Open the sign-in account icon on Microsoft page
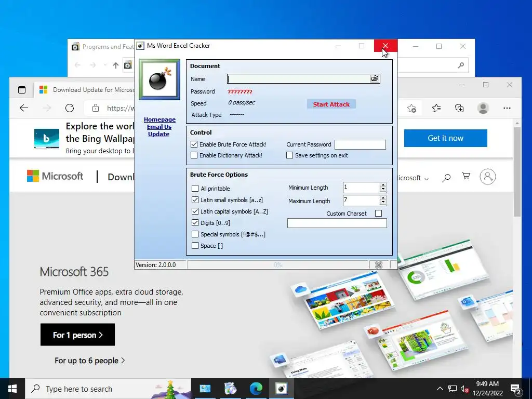The height and width of the screenshot is (399, 532). tap(487, 177)
